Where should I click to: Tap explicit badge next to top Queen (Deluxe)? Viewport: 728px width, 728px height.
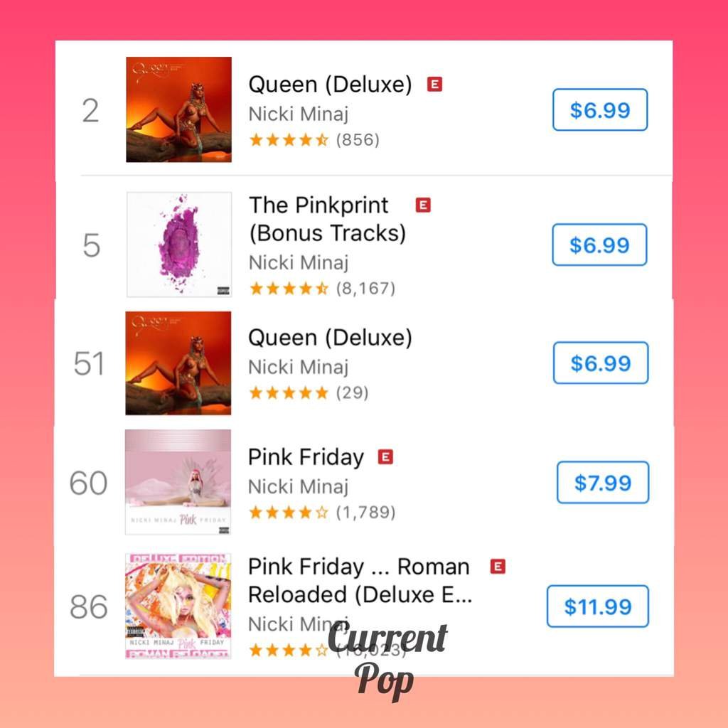[x=434, y=84]
